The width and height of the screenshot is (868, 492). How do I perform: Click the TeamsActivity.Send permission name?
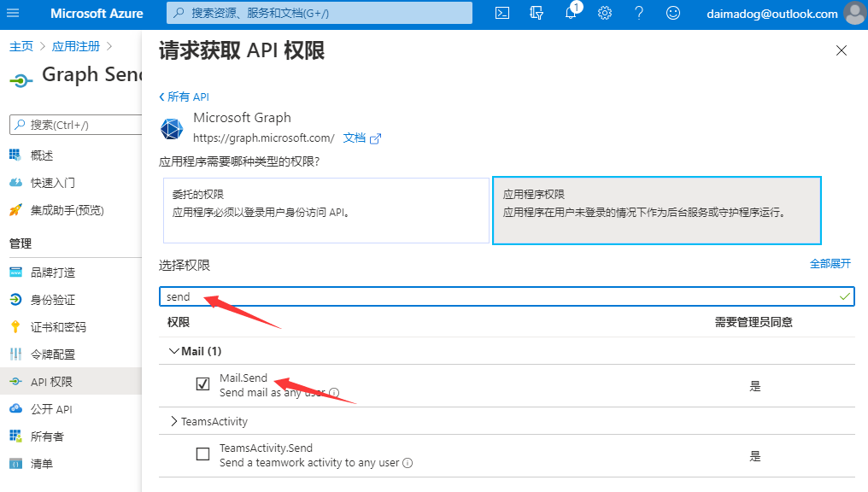click(266, 448)
